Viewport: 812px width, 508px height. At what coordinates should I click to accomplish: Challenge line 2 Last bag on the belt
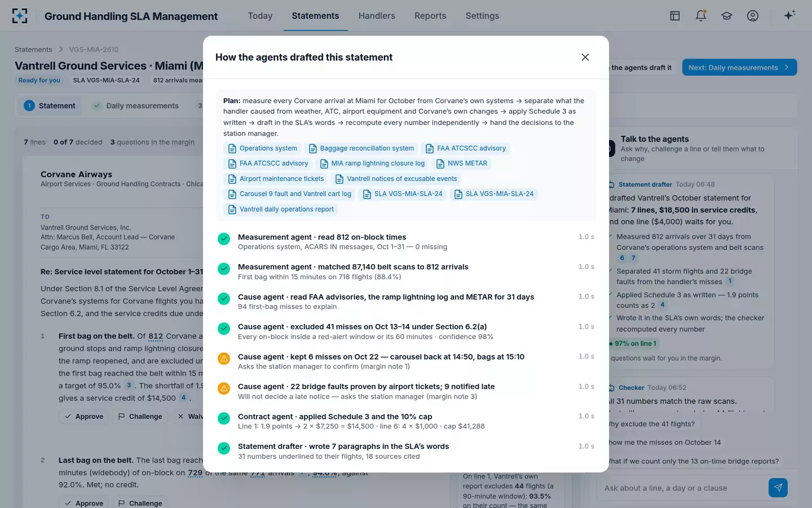[140, 503]
